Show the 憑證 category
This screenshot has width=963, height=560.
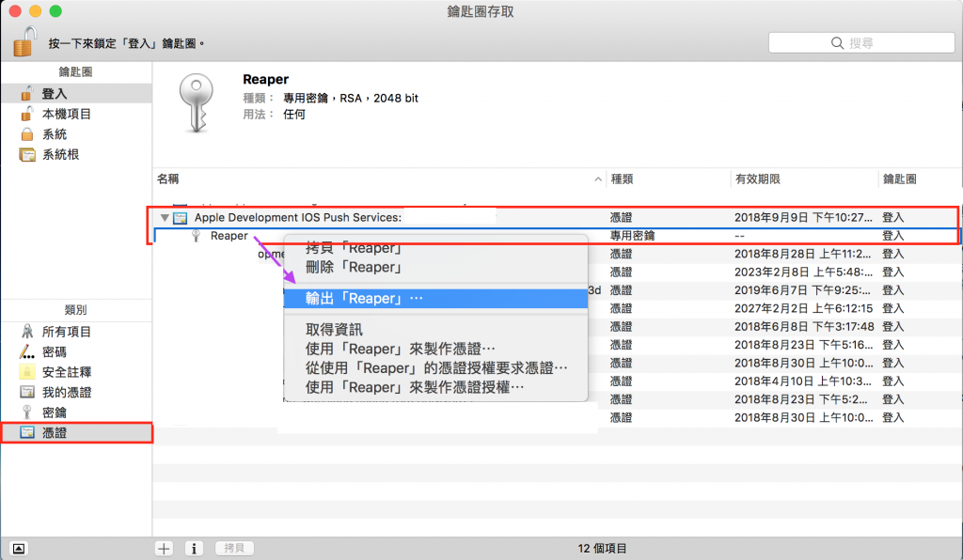click(76, 432)
